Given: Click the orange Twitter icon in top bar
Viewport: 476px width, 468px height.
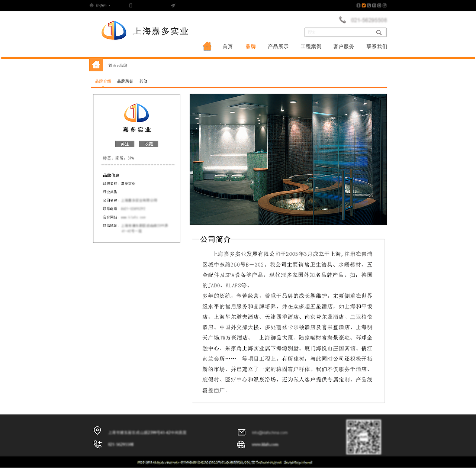Looking at the screenshot, I should pyautogui.click(x=364, y=5).
